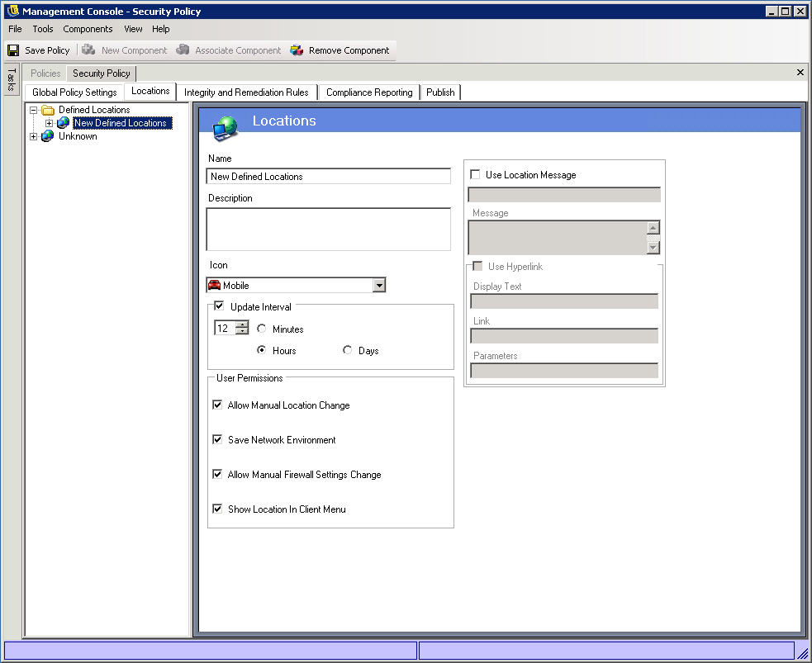Screen dimensions: 812x663
Task: Open the Help menu
Action: pyautogui.click(x=160, y=29)
